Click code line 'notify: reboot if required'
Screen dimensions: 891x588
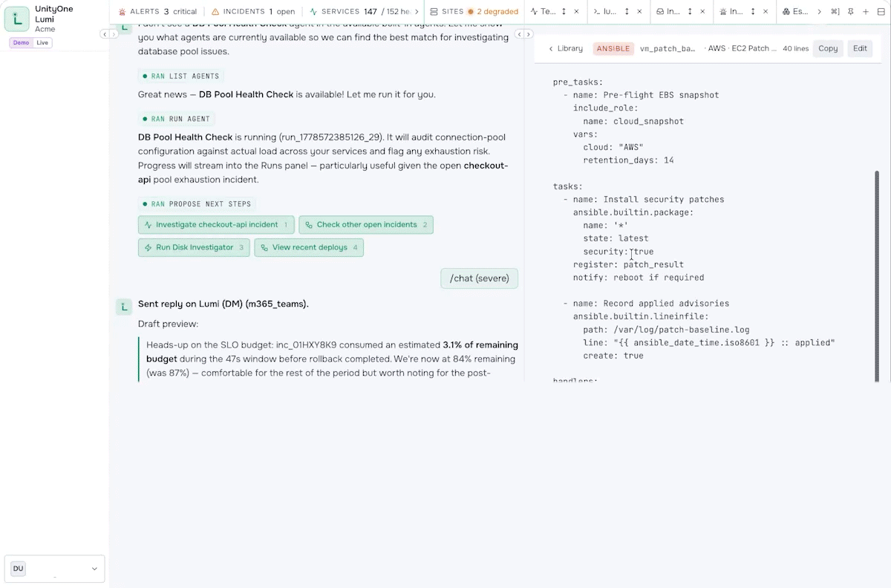click(x=639, y=278)
